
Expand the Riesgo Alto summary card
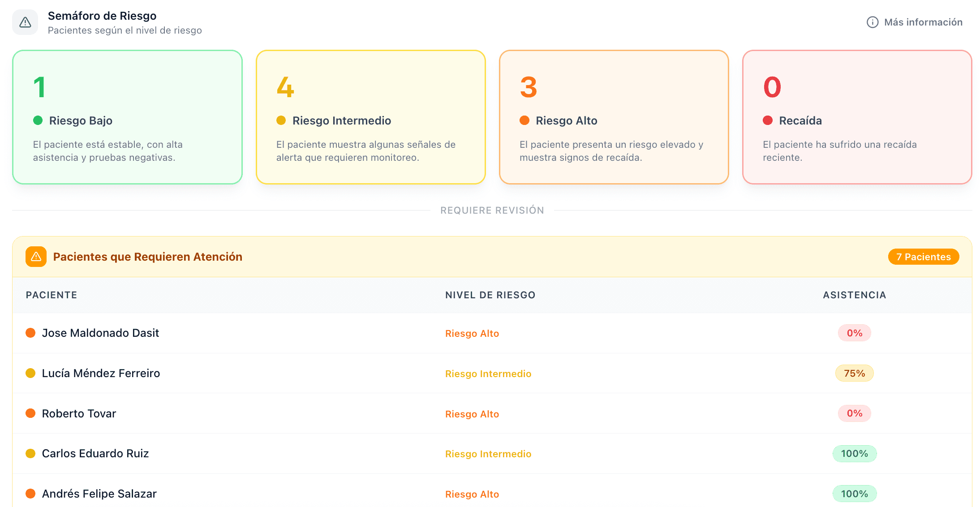(x=614, y=117)
